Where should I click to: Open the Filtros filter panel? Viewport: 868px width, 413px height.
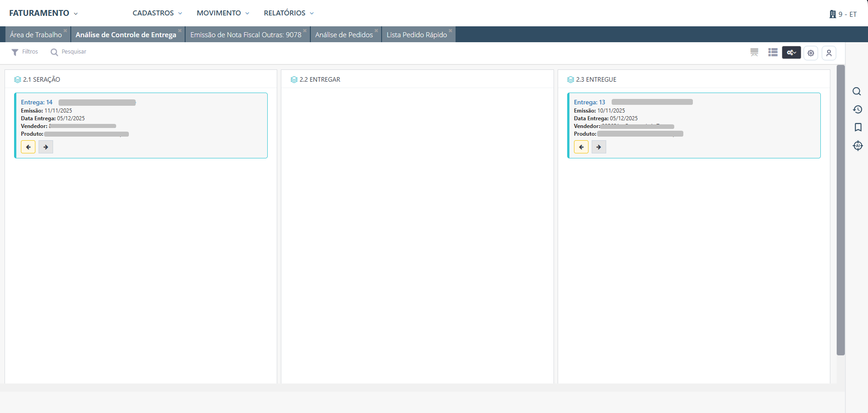25,52
